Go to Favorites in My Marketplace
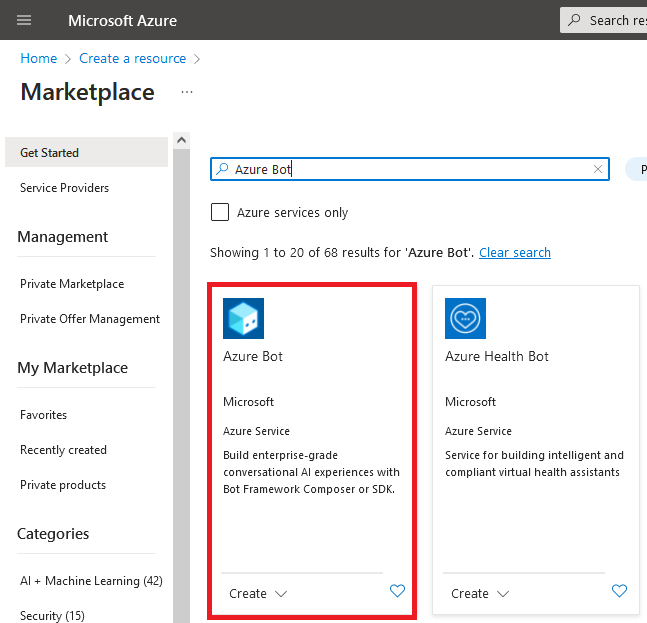Image resolution: width=647 pixels, height=623 pixels. click(43, 415)
